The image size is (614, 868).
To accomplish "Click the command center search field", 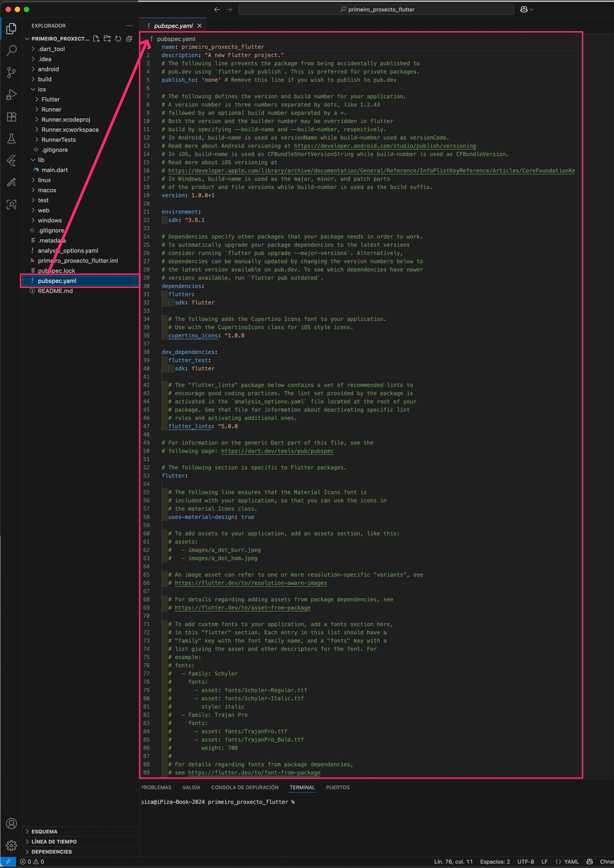I will point(376,9).
